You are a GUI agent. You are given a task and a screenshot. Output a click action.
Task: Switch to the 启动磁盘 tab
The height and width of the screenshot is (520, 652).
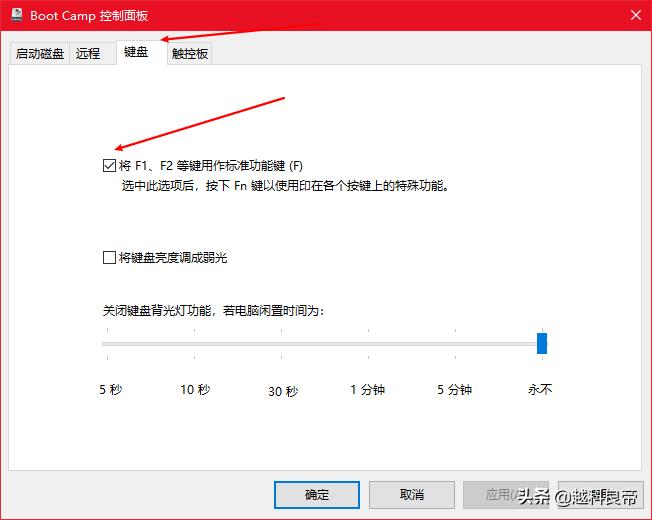pos(40,54)
